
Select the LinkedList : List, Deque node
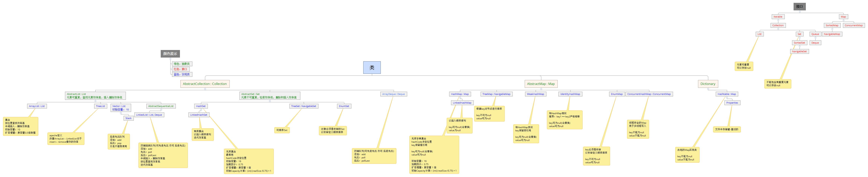click(x=149, y=115)
